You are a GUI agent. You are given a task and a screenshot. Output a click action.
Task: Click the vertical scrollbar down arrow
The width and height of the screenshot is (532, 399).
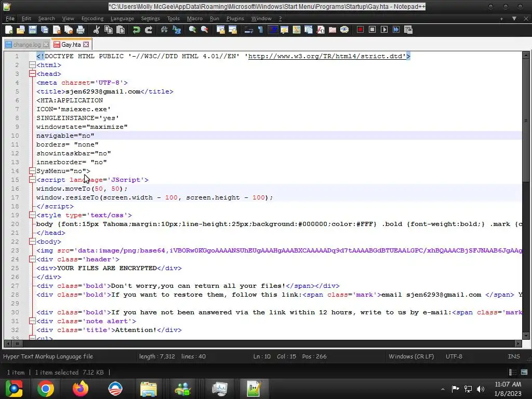526,336
